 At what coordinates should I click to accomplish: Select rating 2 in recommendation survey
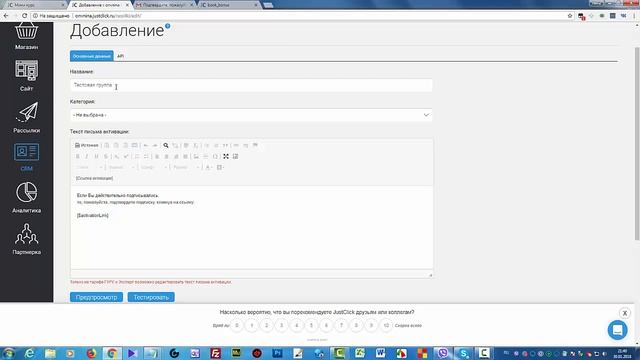click(x=267, y=325)
